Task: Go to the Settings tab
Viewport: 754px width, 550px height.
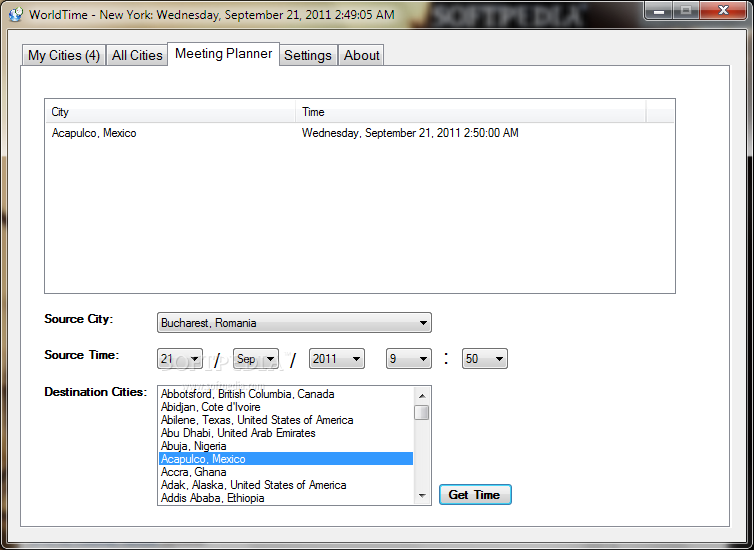Action: coord(308,55)
